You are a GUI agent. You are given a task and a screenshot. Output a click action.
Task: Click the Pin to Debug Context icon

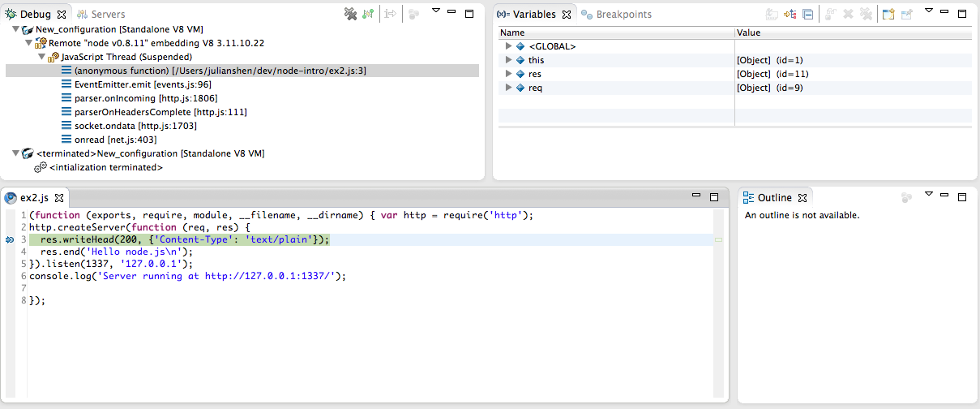click(x=906, y=14)
